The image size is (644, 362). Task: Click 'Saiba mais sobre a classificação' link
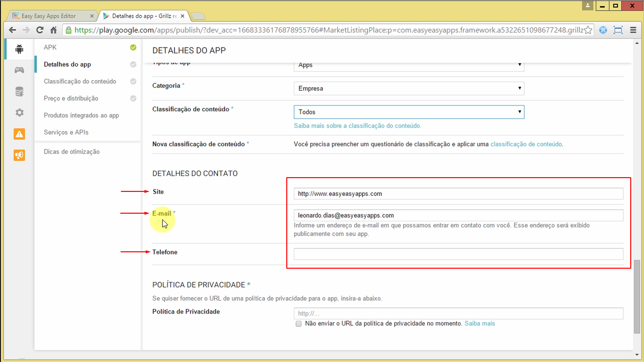[x=357, y=126]
